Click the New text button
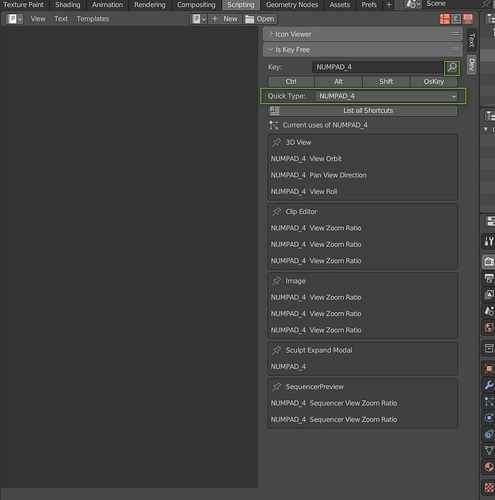Viewport: 495px width, 500px height. (225, 19)
